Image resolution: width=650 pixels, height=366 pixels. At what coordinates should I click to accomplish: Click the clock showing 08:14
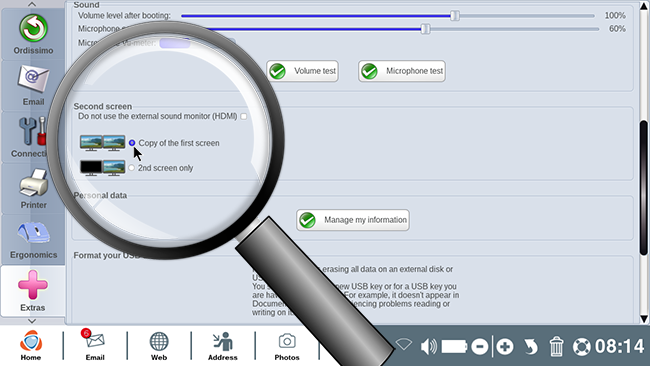[619, 346]
